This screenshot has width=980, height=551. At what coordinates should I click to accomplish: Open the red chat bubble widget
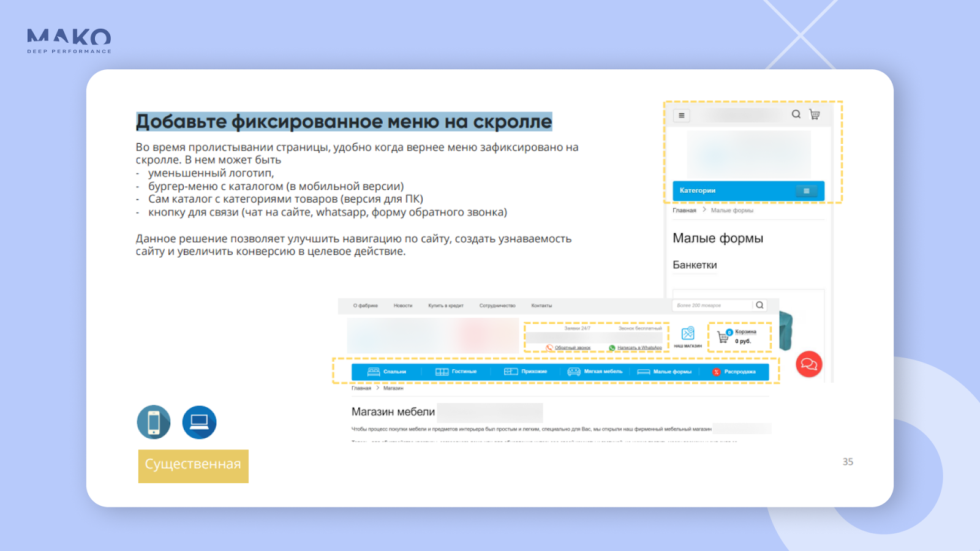(x=809, y=364)
